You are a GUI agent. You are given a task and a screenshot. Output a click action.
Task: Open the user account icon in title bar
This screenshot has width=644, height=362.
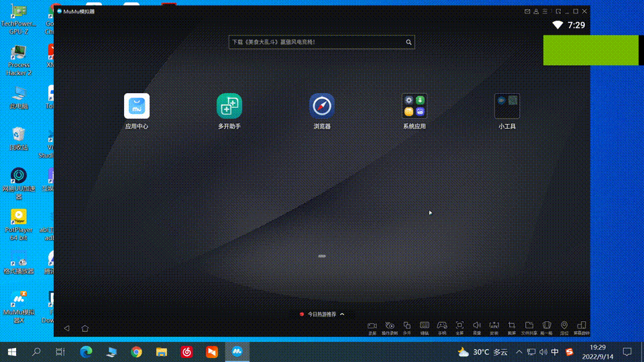[536, 11]
